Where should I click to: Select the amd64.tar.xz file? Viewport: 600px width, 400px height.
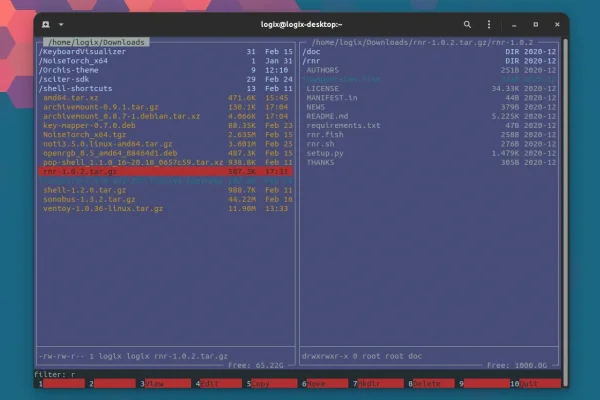click(x=165, y=98)
